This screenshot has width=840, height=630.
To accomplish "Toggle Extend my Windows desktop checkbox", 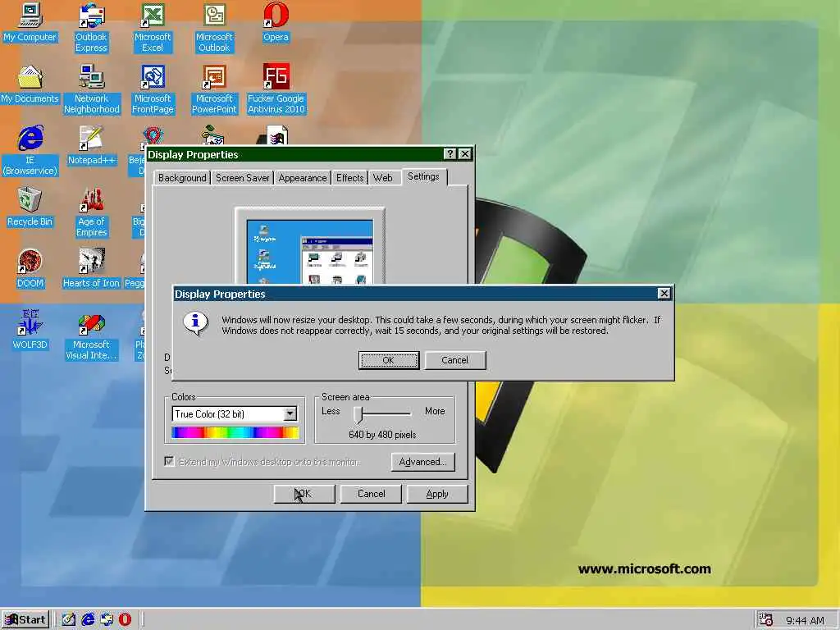I will pyautogui.click(x=169, y=461).
